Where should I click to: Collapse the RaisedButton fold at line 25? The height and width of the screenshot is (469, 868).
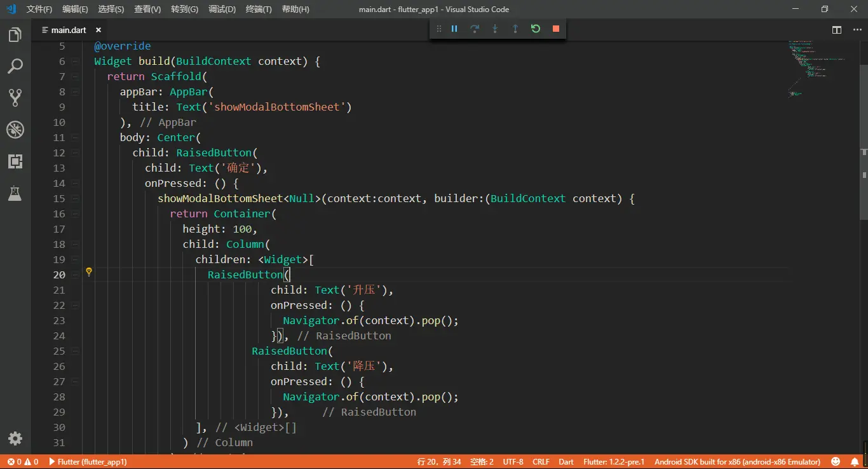pyautogui.click(x=76, y=351)
